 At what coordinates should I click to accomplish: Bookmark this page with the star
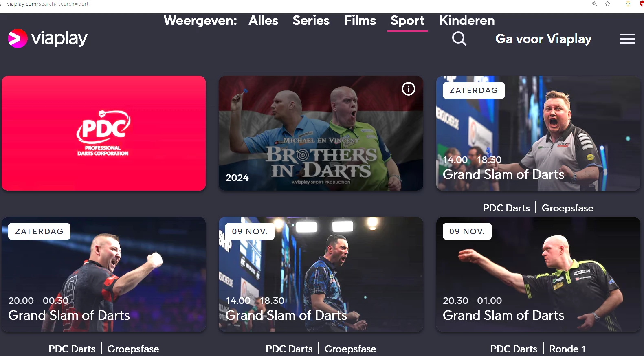(608, 4)
